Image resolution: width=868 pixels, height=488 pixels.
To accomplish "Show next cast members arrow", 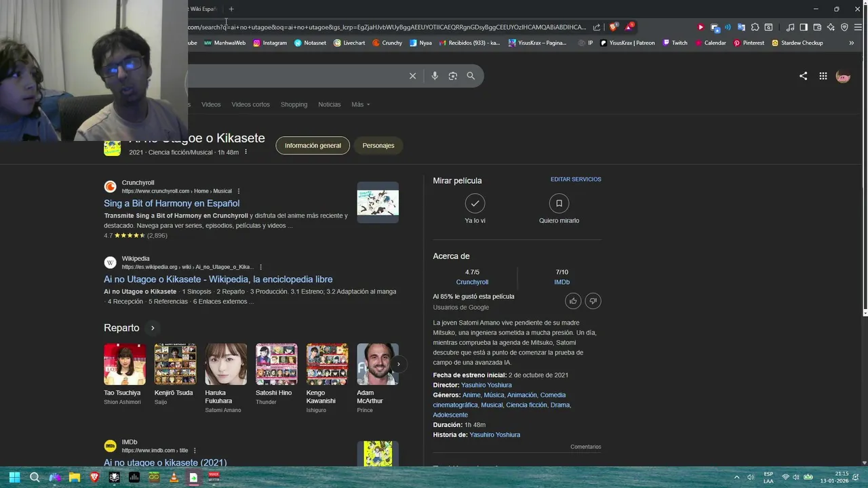I will pyautogui.click(x=398, y=364).
